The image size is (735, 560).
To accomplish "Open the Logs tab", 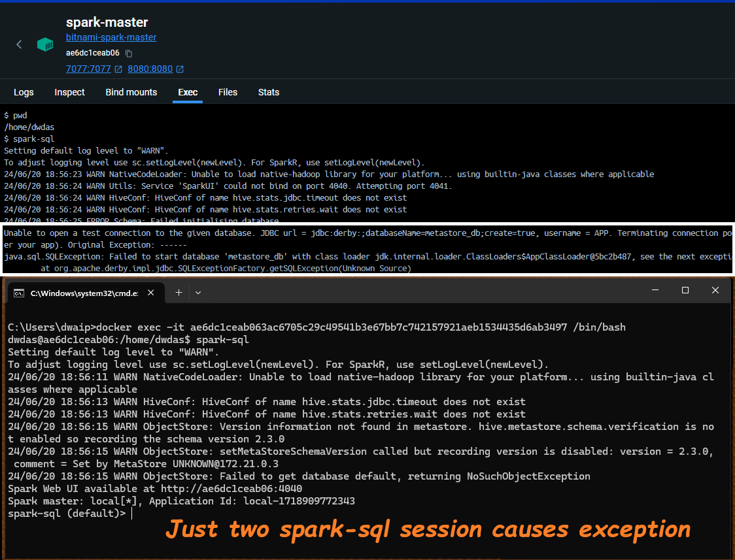I will click(x=24, y=92).
